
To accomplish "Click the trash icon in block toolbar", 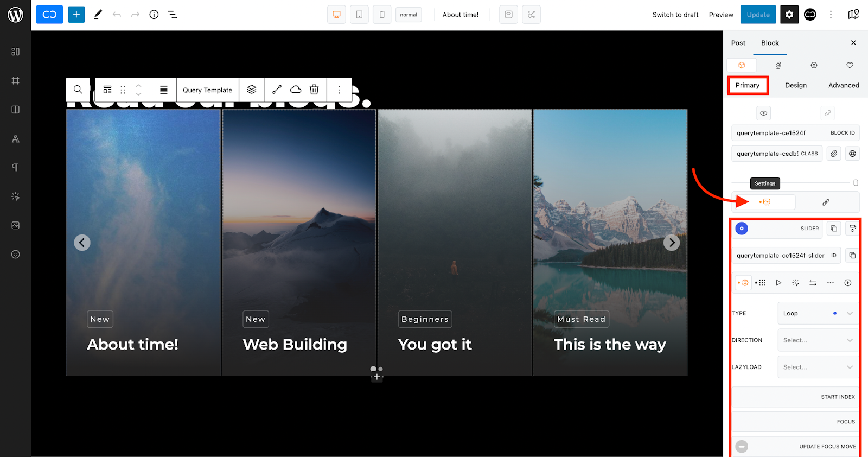I will tap(314, 90).
